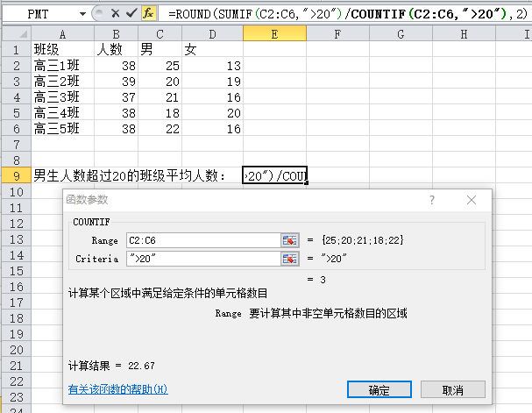Select column F header
This screenshot has height=413, width=532.
tap(337, 34)
